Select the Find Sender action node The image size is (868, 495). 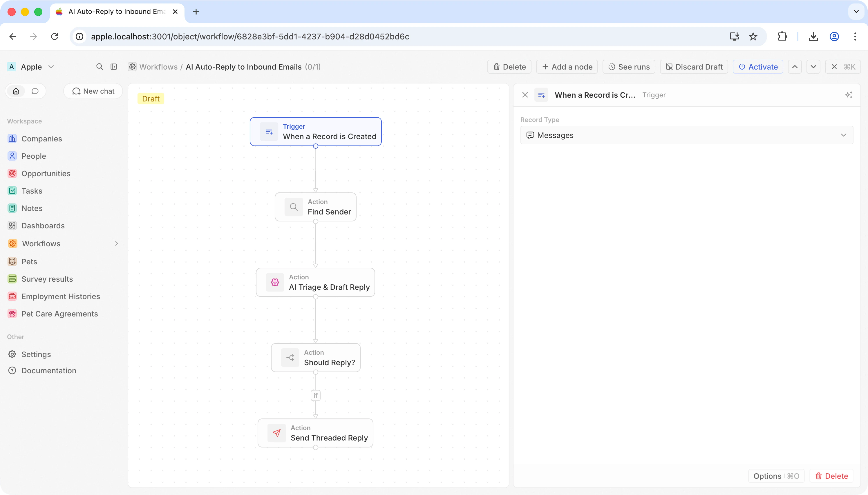pyautogui.click(x=315, y=207)
